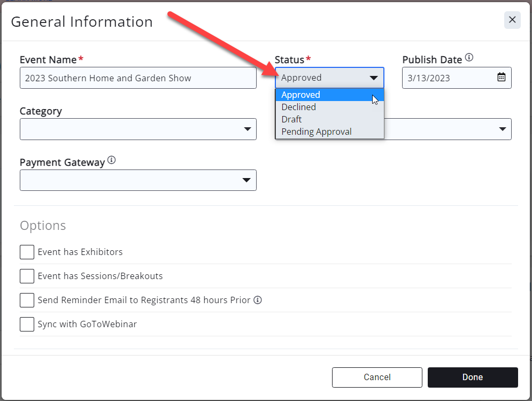Pick Draft from the Status list
Screen dimensions: 532x401
[x=292, y=119]
